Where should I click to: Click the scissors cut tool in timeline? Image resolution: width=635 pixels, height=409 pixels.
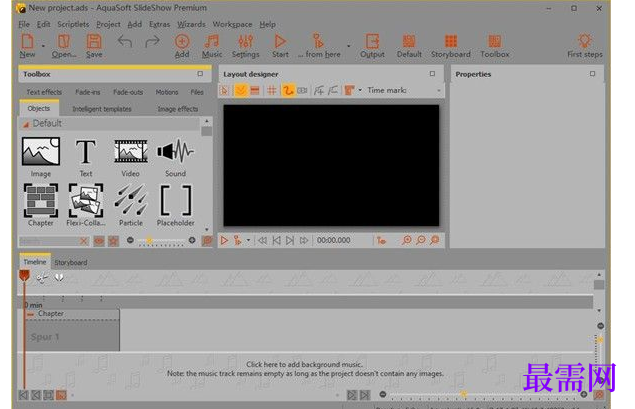(x=42, y=277)
